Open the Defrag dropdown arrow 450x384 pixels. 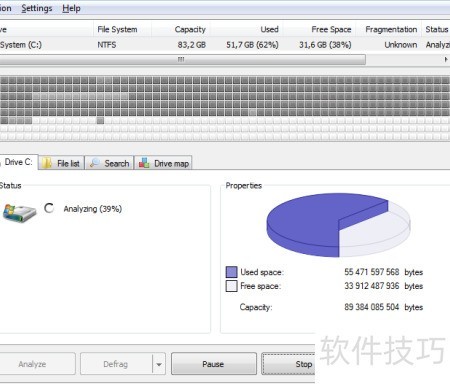click(159, 364)
